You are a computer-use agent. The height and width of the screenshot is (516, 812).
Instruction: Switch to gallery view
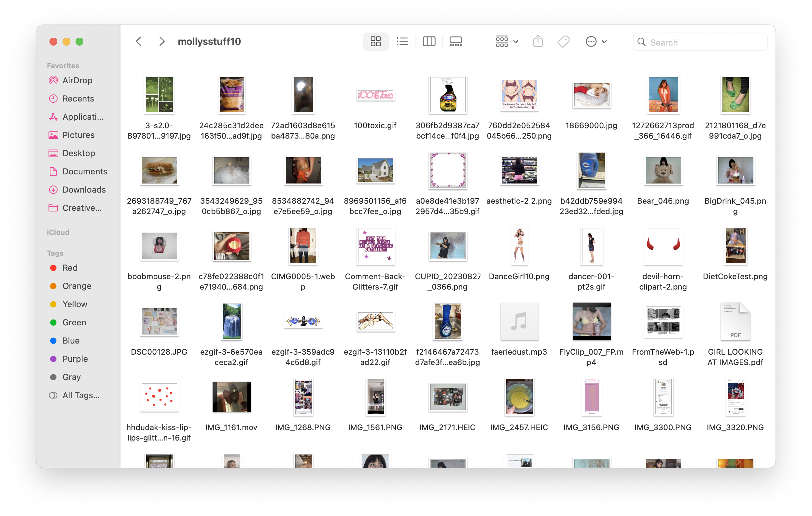tap(455, 41)
